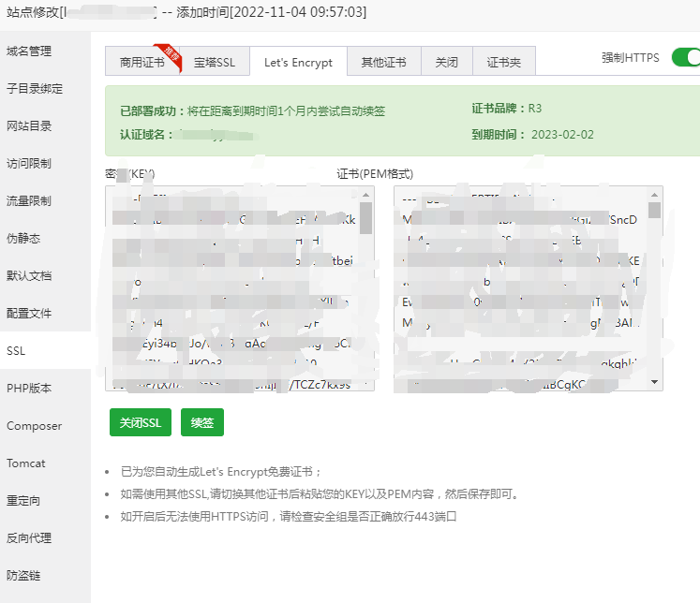Go to 流量限制 settings
Screen dimensions: 700x603
click(29, 201)
